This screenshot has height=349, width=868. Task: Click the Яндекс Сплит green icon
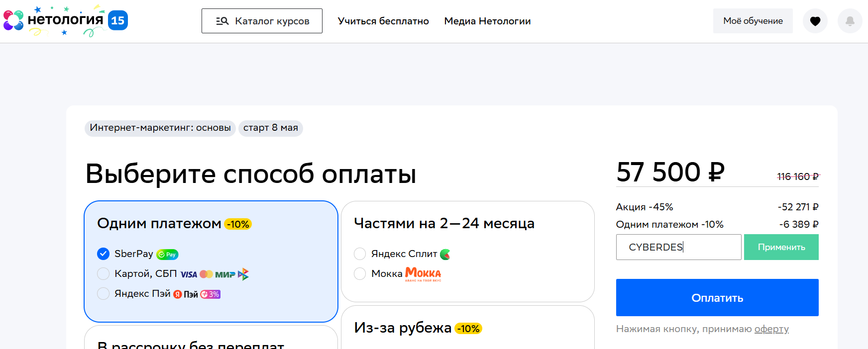tap(445, 255)
